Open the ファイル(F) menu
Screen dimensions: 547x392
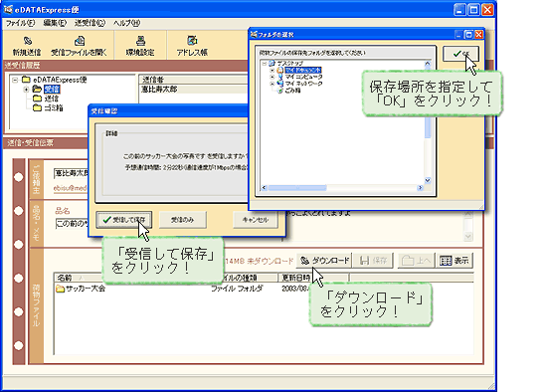[20, 23]
